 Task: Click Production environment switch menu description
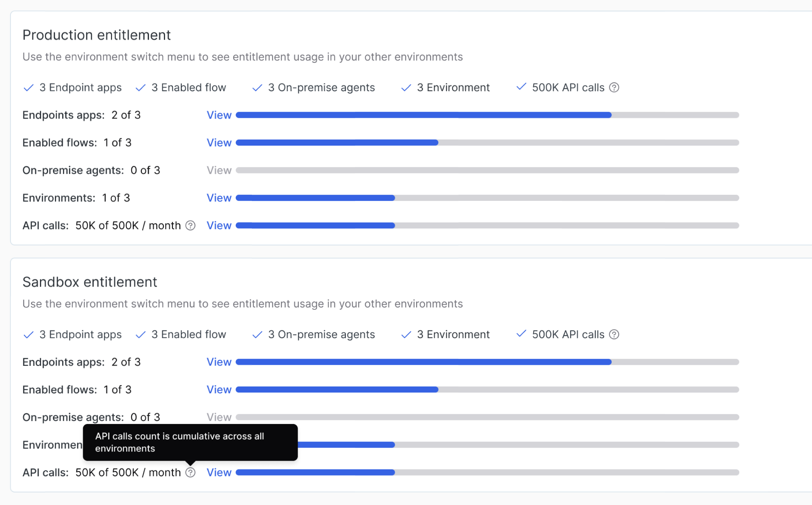point(243,57)
